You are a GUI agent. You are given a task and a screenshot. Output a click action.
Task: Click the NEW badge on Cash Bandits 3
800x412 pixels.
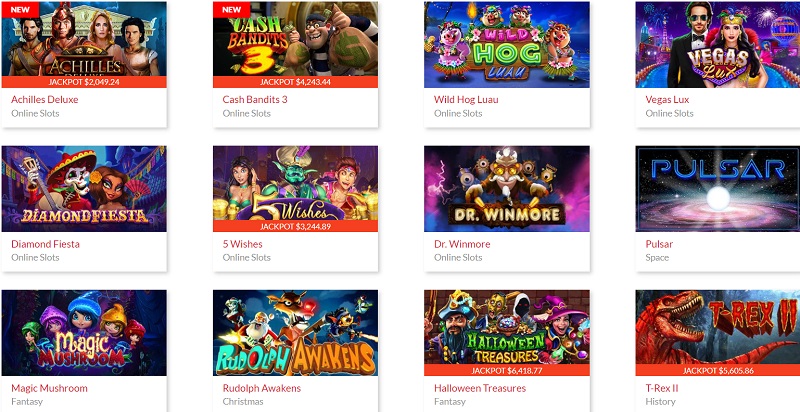232,9
